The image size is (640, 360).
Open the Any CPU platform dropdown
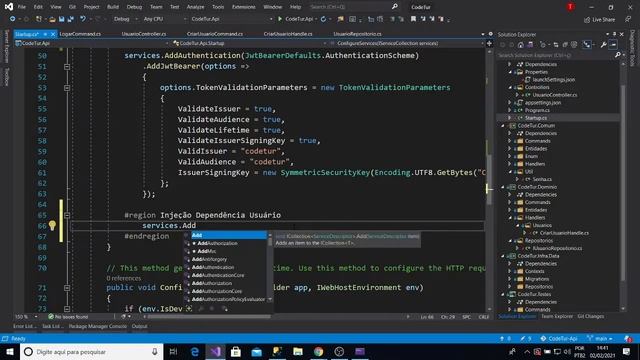[164, 19]
